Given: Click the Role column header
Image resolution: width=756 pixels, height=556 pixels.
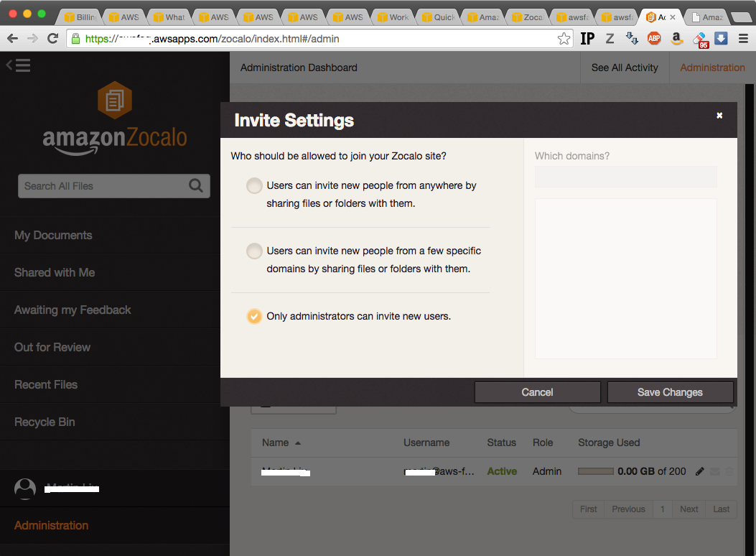Looking at the screenshot, I should tap(543, 443).
